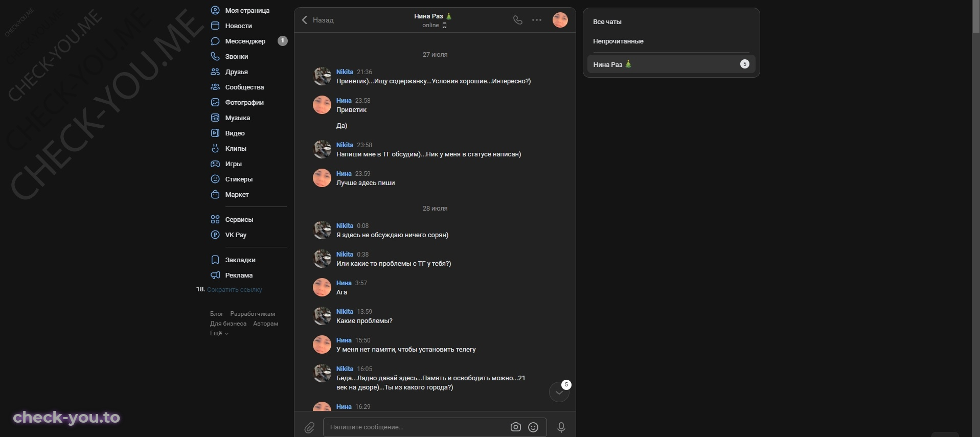Switch to Непрочитанные filter

coord(618,41)
